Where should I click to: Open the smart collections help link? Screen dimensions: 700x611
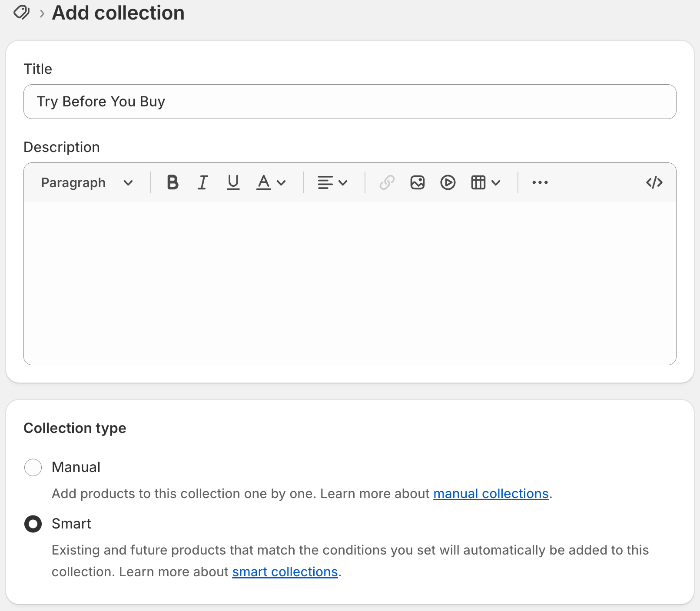pos(285,572)
